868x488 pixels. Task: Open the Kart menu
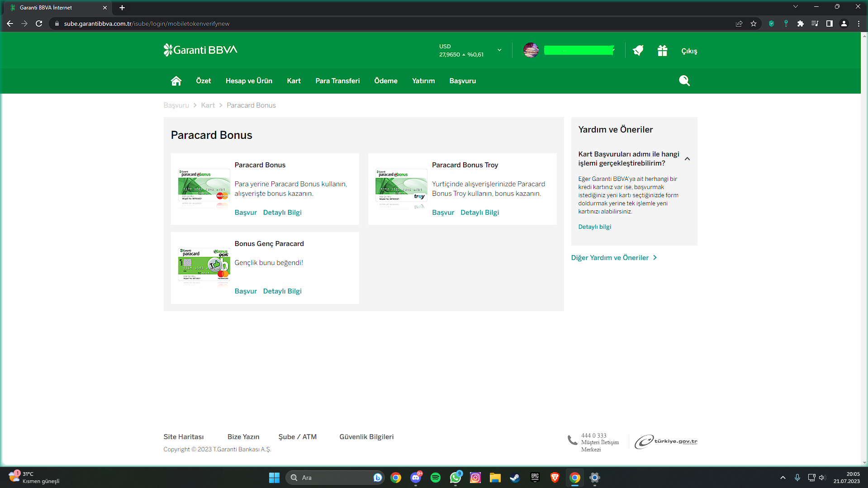(x=294, y=81)
